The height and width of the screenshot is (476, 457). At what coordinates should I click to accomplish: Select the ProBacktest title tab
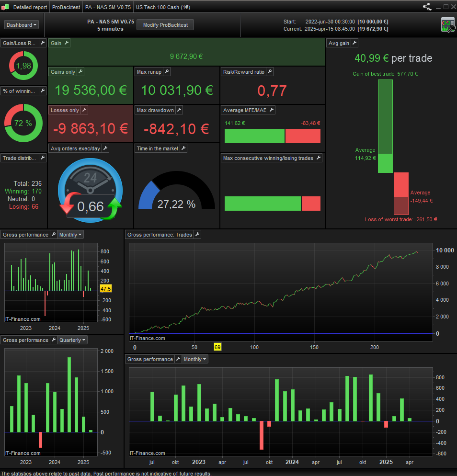click(66, 7)
